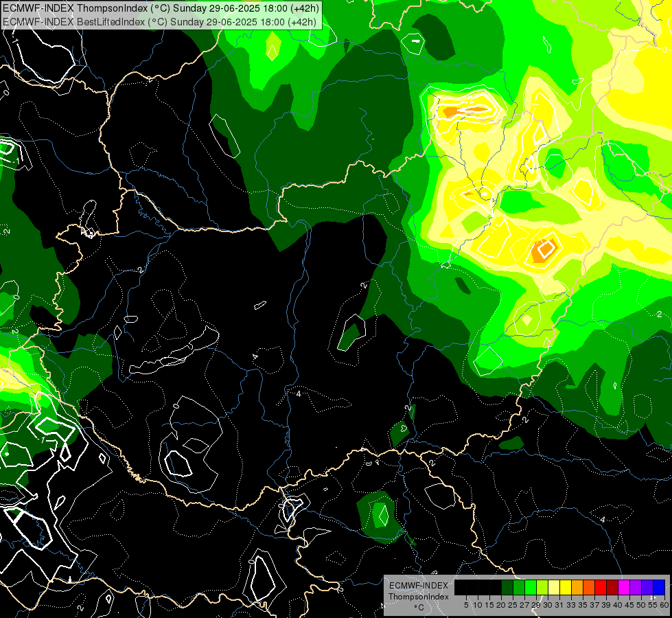Click the medium green 25–27 legend swatch
Image resolution: width=672 pixels, height=618 pixels.
coord(519,587)
